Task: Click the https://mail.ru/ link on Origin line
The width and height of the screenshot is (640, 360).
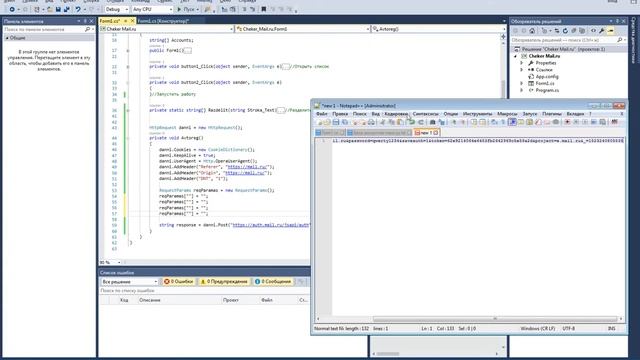Action: 245,173
